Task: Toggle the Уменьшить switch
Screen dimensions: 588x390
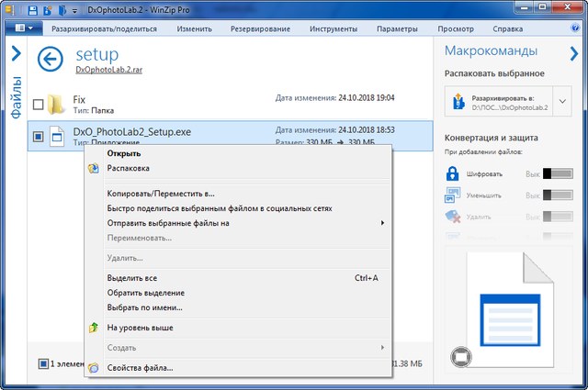Action: (x=558, y=195)
